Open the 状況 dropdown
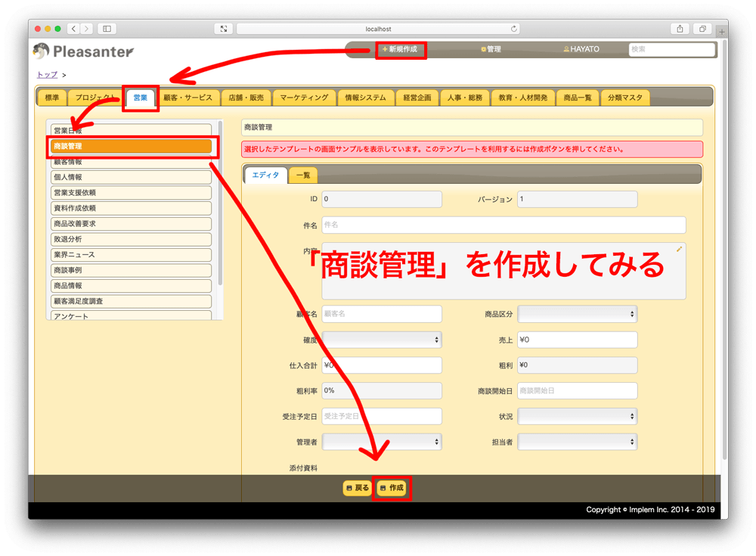Image resolution: width=756 pixels, height=556 pixels. click(577, 417)
